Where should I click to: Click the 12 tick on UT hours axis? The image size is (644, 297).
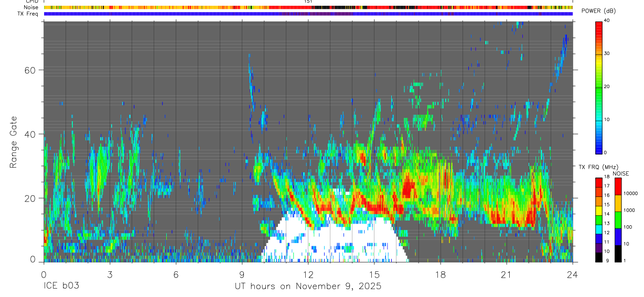pyautogui.click(x=308, y=274)
